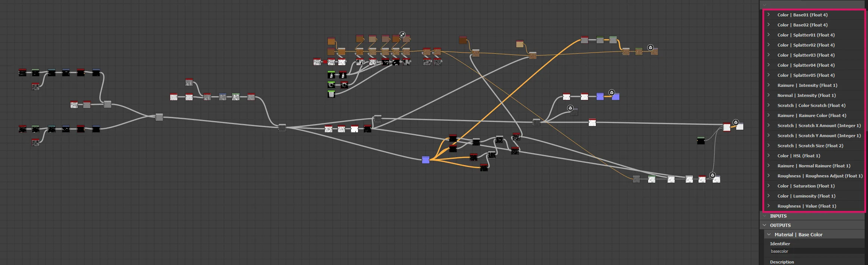This screenshot has width=868, height=265.
Task: Select the black node with green header
Action: [701, 140]
